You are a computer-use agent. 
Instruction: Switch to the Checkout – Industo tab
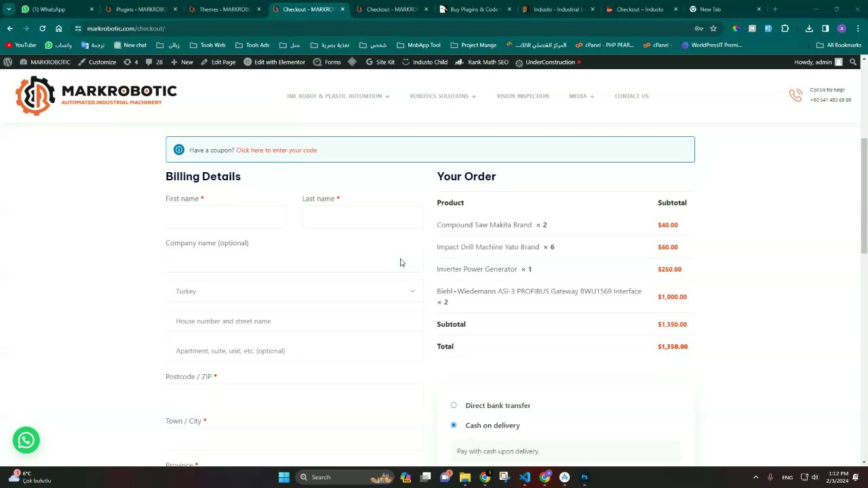tap(643, 9)
